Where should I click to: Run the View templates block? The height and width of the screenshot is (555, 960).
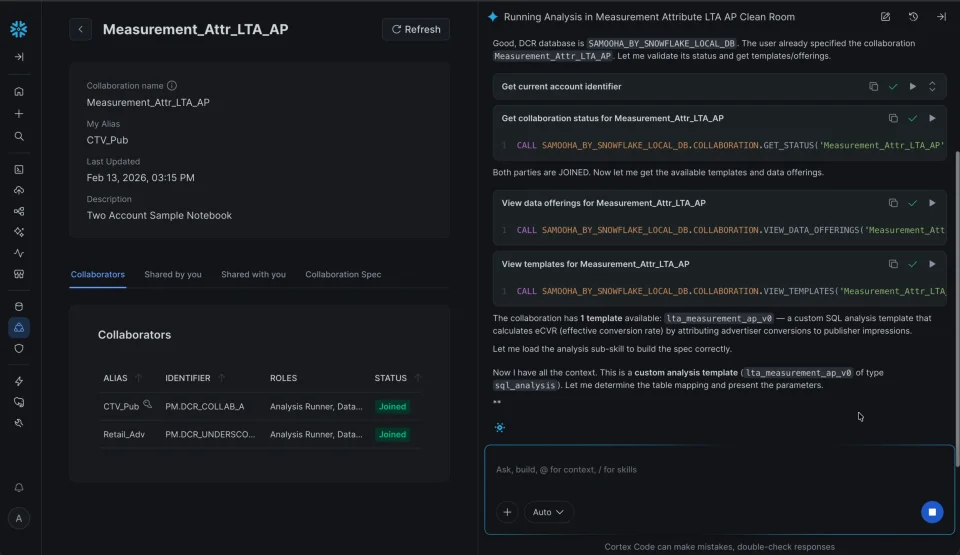[932, 264]
